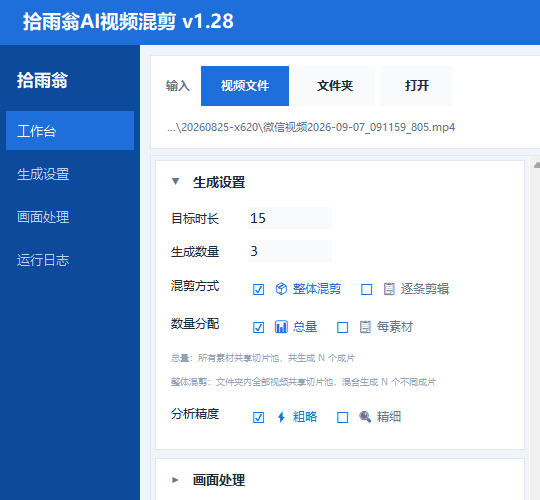Screen dimensions: 540x500
Task: Click the cube icon beside 整体混剪
Action: 281,289
